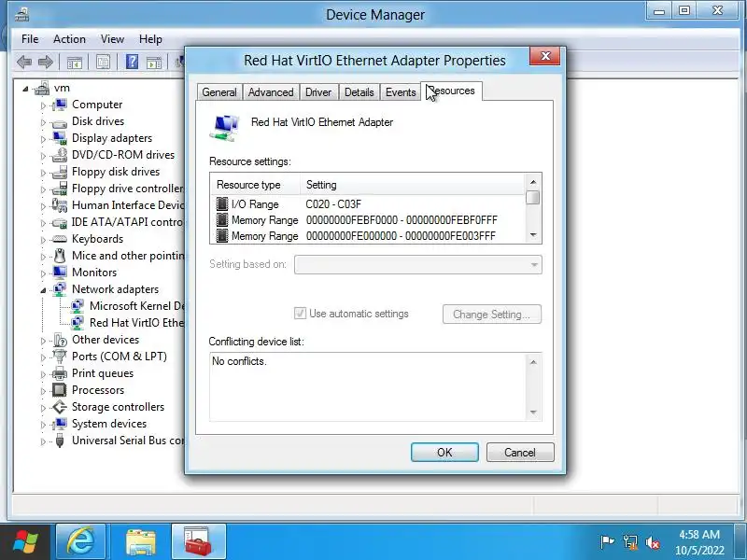Screen dimensions: 747x560
Task: Click the blue Help question-mark toolbar icon
Action: (132, 62)
